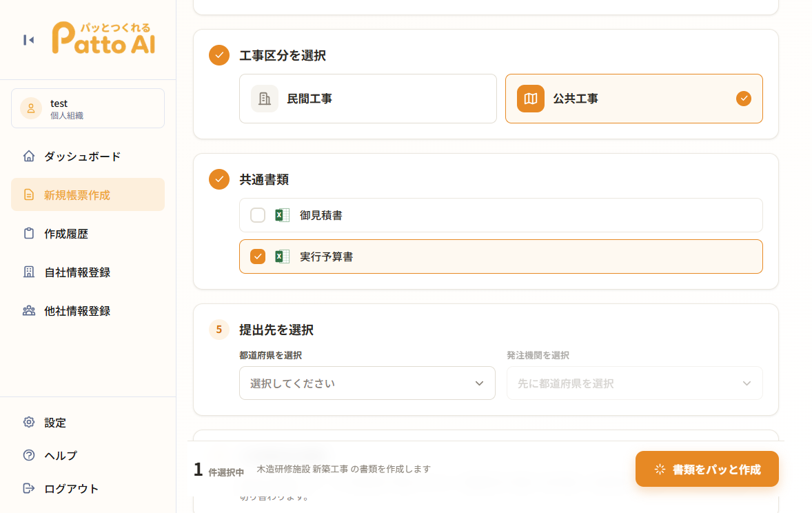812x513 pixels.
Task: Go to ダッシュボード in sidebar
Action: pyautogui.click(x=88, y=156)
